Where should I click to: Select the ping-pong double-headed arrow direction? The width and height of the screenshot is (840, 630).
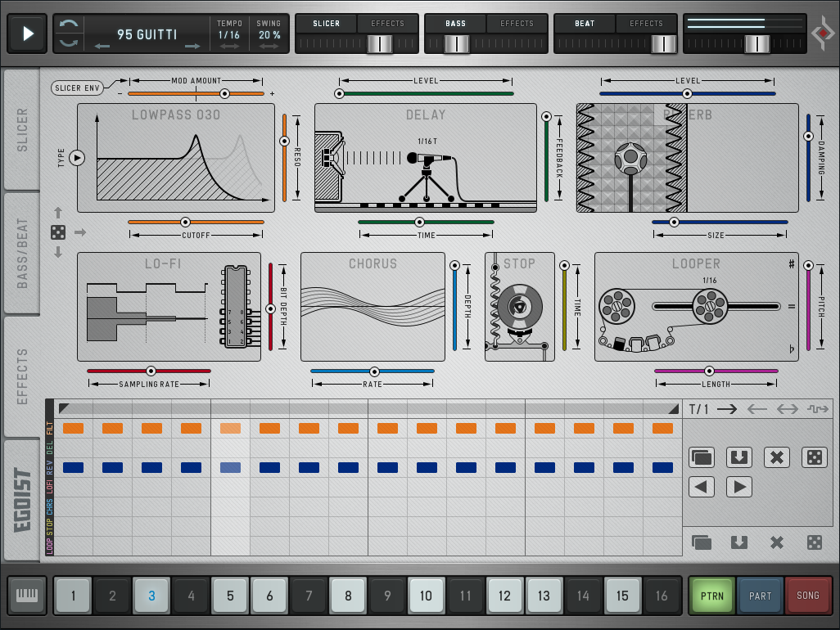[x=787, y=409]
